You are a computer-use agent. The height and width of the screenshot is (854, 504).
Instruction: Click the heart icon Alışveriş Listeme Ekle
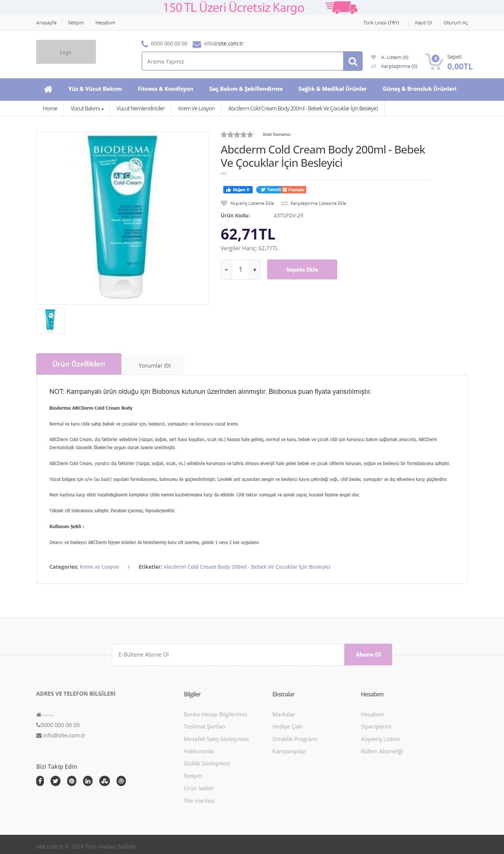[x=224, y=203]
